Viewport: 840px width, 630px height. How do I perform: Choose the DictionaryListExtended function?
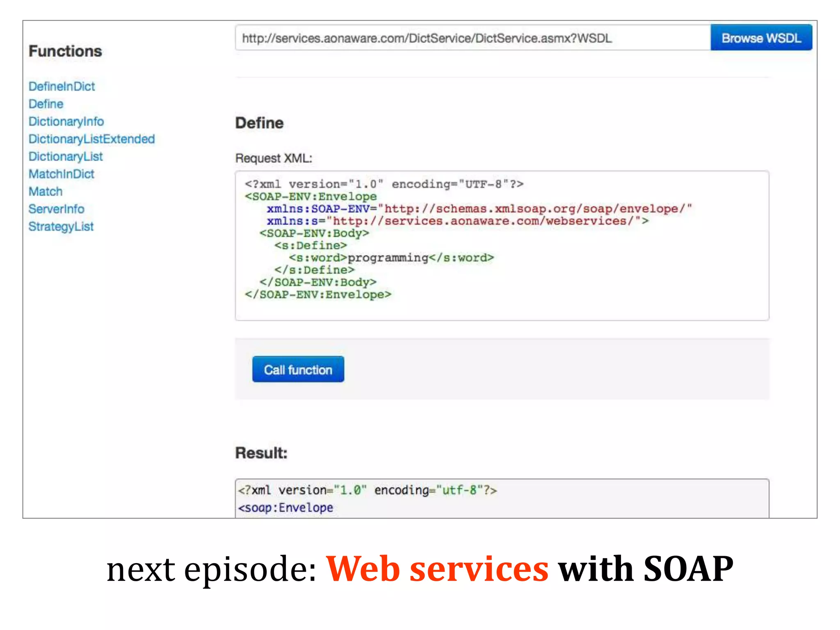click(91, 139)
